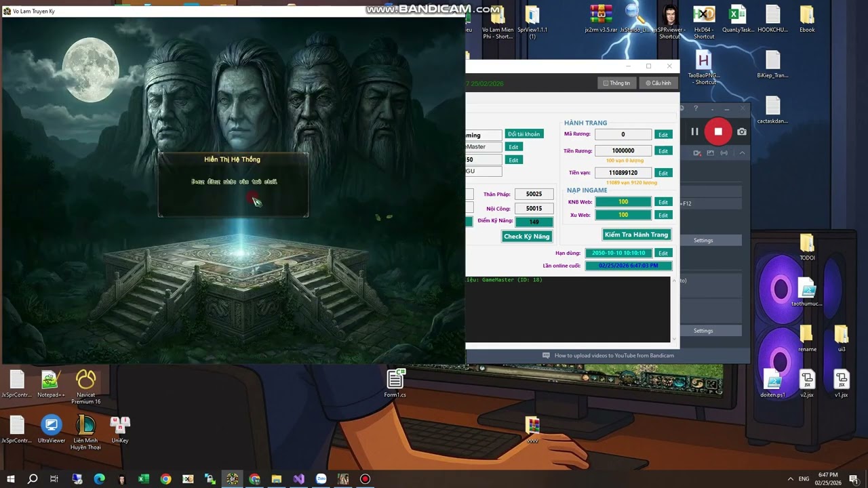868x488 pixels.
Task: Click the Tiền Rương field showing 1000000
Action: click(x=623, y=150)
